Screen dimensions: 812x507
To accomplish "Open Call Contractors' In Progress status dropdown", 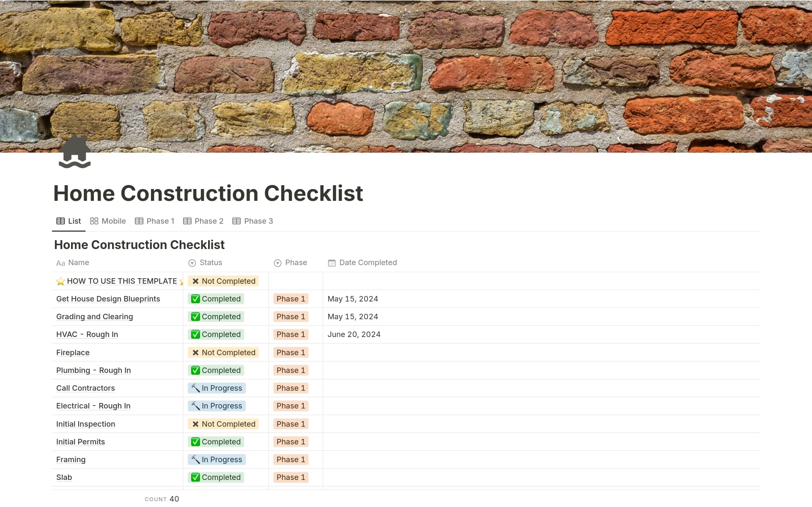I will tap(217, 388).
